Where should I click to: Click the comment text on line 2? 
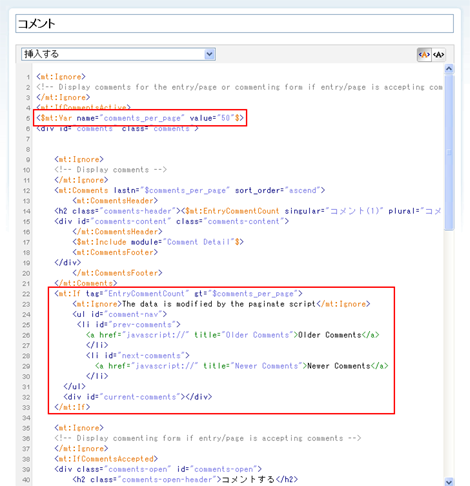pyautogui.click(x=239, y=87)
